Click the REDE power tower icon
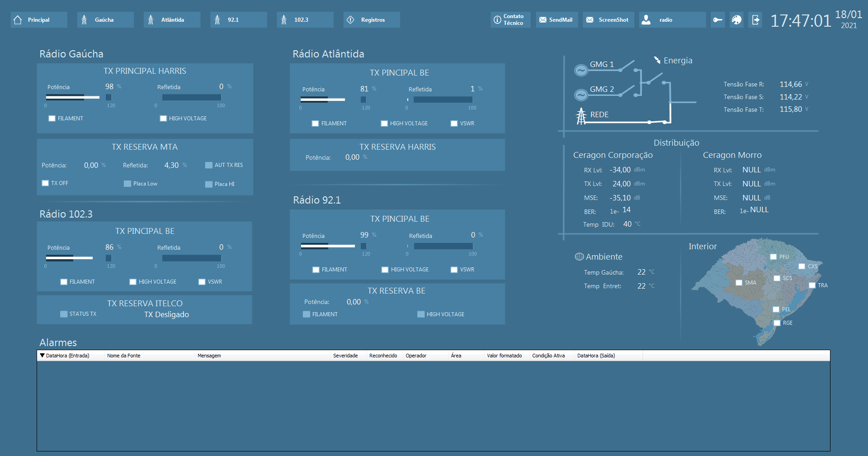868x456 pixels. pos(581,116)
